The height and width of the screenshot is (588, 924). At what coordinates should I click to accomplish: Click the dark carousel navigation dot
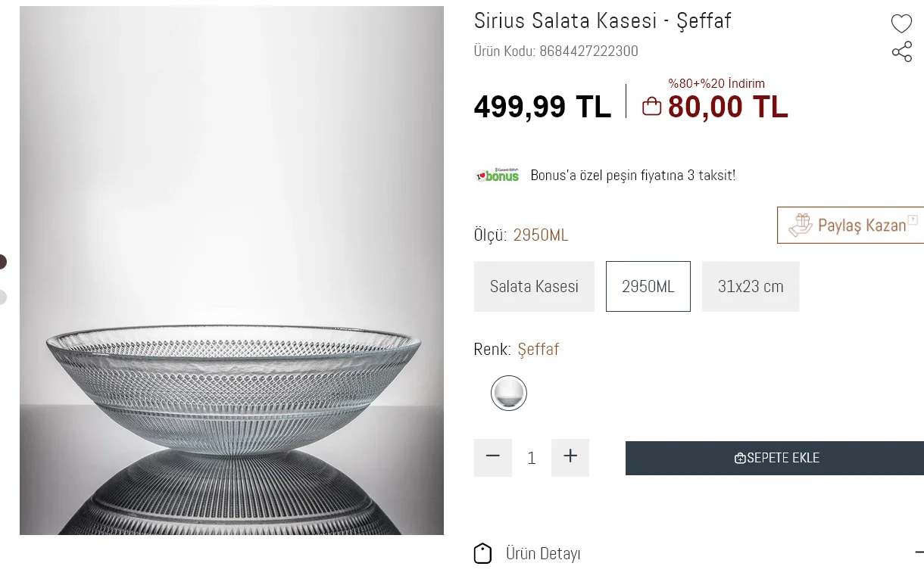(x=2, y=261)
